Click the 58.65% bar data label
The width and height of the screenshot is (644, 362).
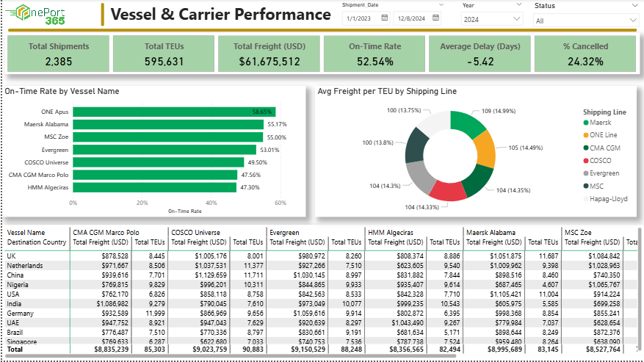[x=262, y=112]
